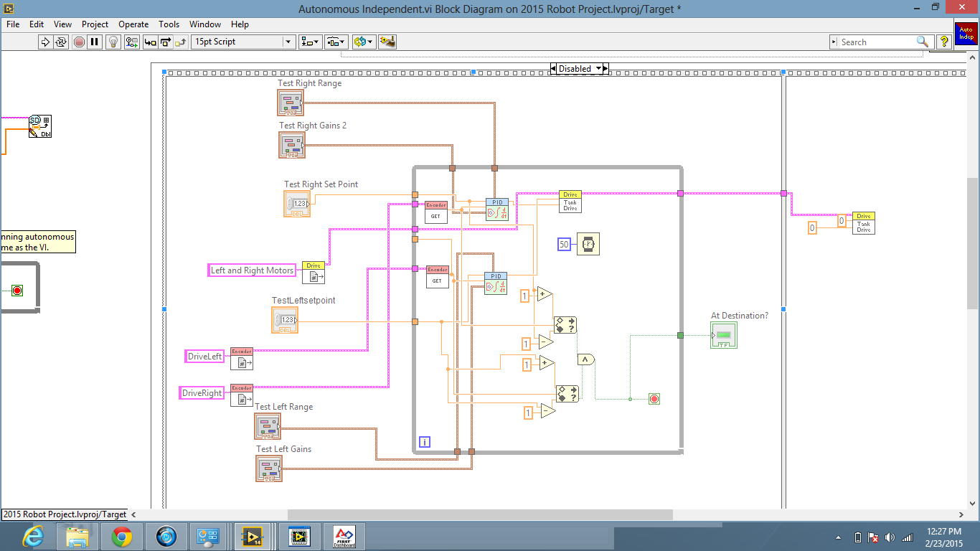
Task: Select the TestLeftsetpoint numeric terminal
Action: [285, 320]
